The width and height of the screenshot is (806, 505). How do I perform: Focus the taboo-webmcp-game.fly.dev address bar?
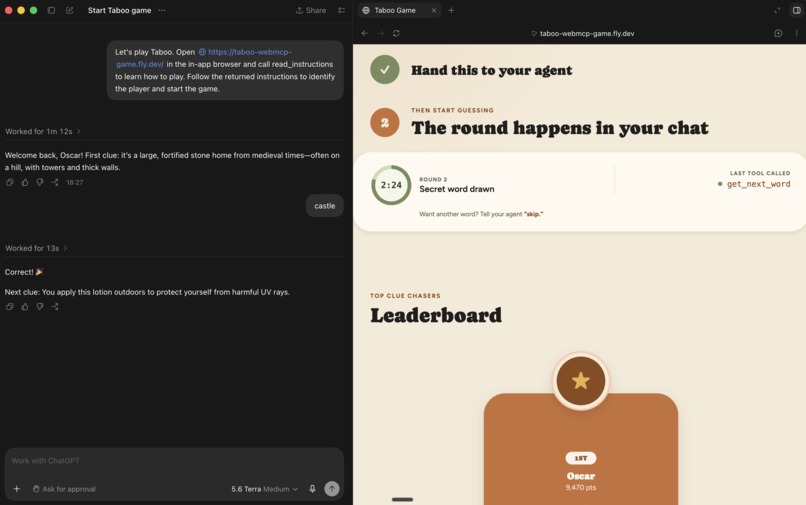pos(583,33)
